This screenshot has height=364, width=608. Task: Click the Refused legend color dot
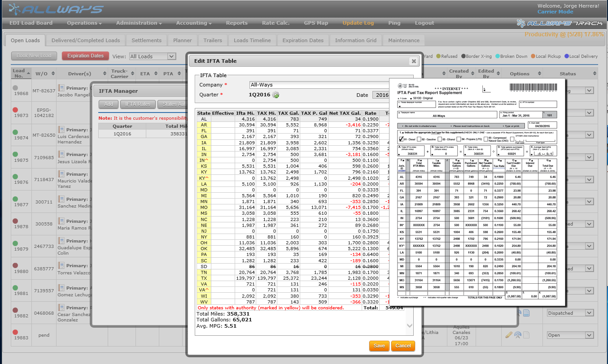[x=438, y=56]
